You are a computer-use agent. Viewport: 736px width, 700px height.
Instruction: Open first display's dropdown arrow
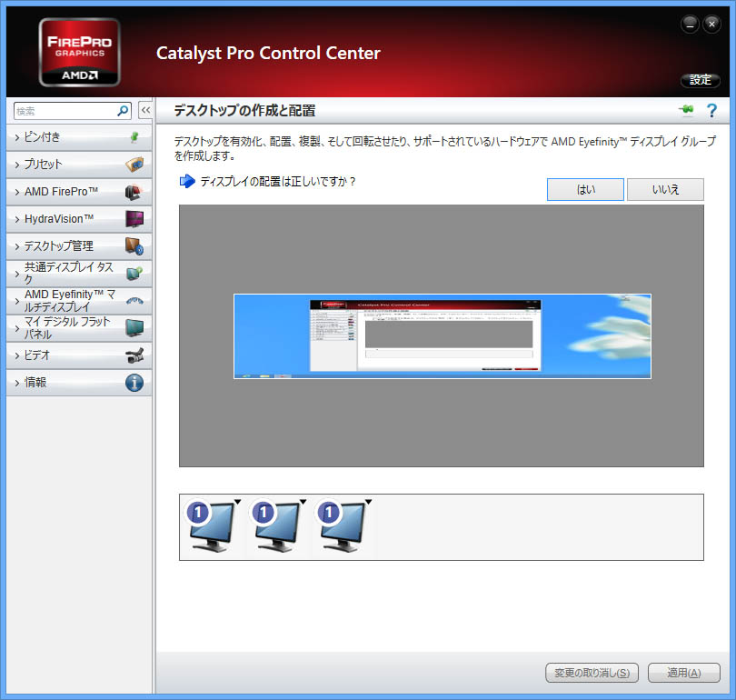[x=237, y=502]
